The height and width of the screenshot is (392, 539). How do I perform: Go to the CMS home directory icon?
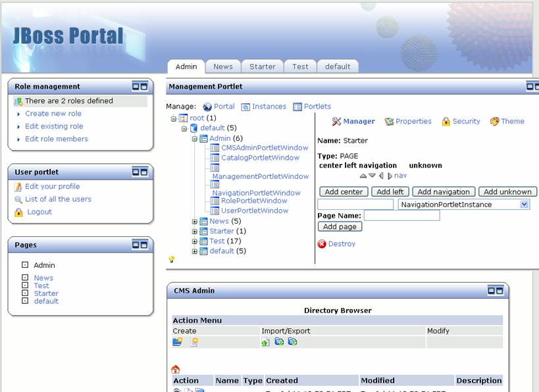pos(176,370)
